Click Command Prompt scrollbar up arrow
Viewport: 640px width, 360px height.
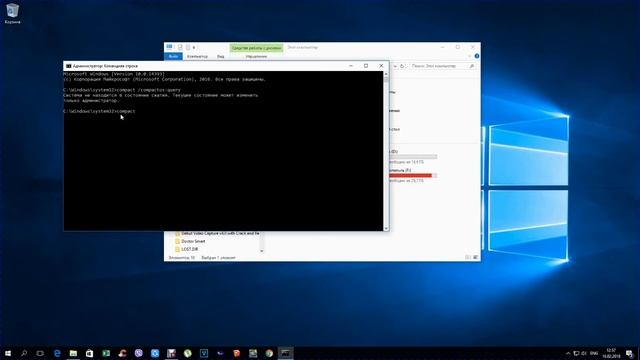click(x=386, y=74)
